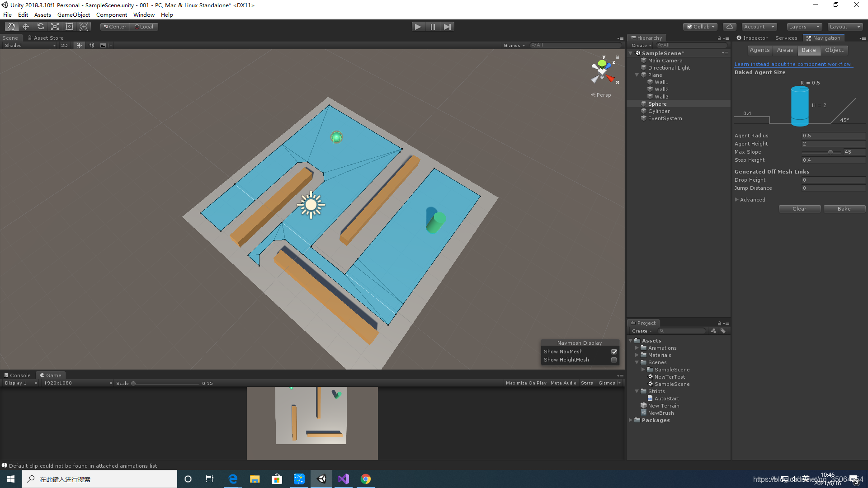Enable the Show HeightMesh checkbox
This screenshot has height=488, width=868.
tap(614, 360)
